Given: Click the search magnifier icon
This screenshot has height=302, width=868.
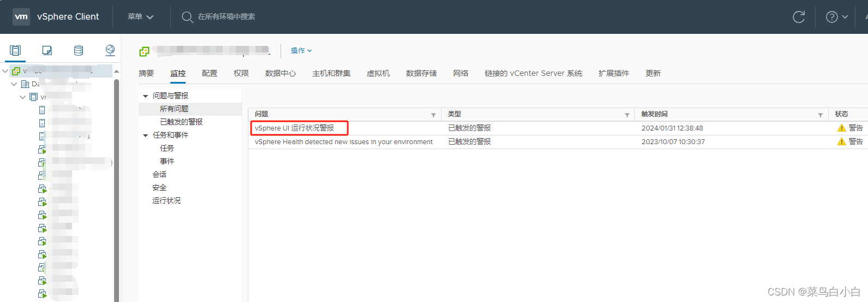Looking at the screenshot, I should [187, 17].
